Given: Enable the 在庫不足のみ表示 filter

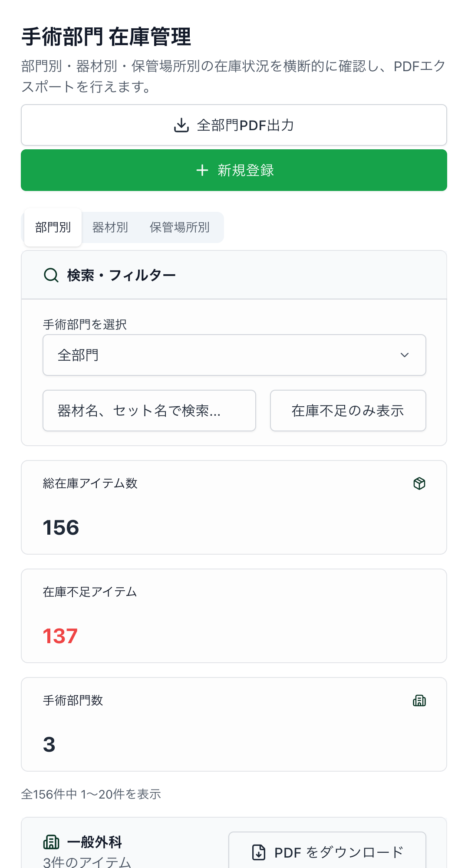Looking at the screenshot, I should click(348, 411).
